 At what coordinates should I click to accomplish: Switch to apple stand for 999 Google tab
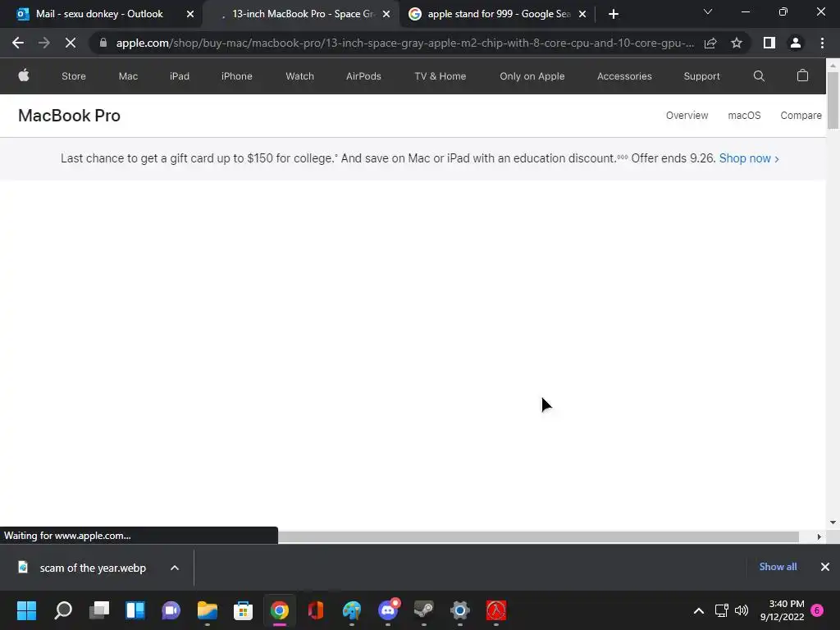pos(498,14)
